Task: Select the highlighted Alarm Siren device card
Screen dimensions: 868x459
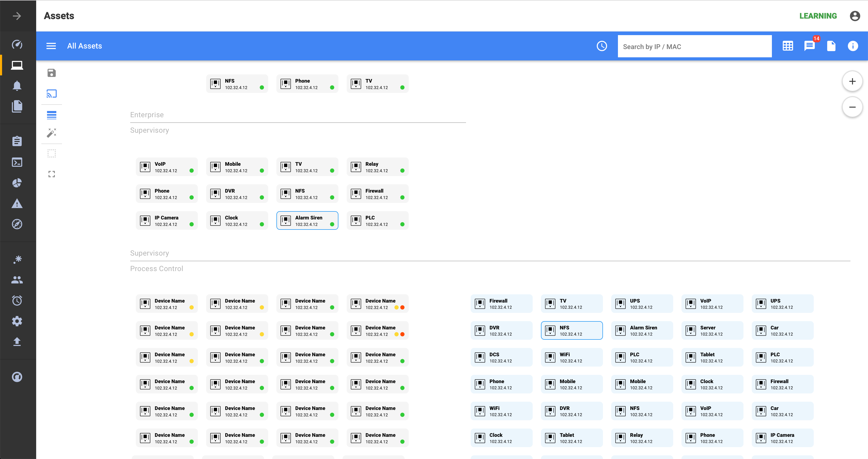Action: click(307, 220)
